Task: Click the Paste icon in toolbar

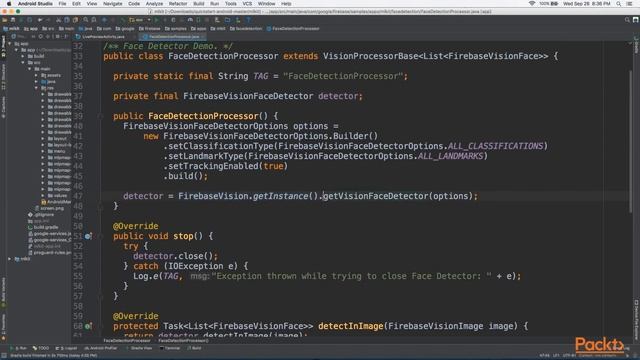Action: [76, 20]
